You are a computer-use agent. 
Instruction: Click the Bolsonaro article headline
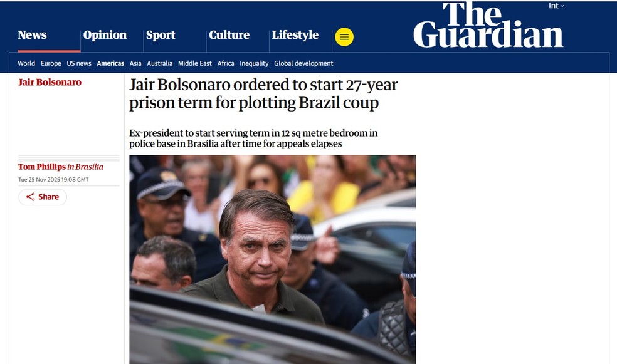[263, 93]
